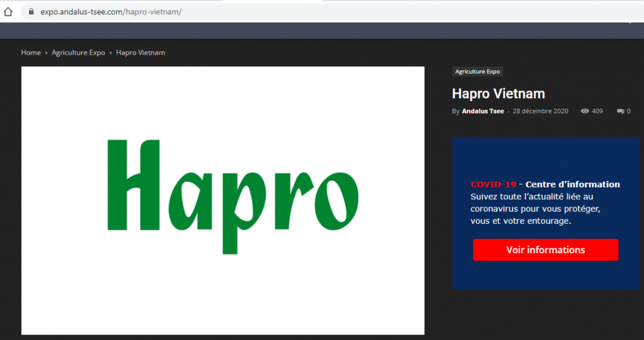Click the eye views icon
Image resolution: width=644 pixels, height=340 pixels.
click(585, 111)
